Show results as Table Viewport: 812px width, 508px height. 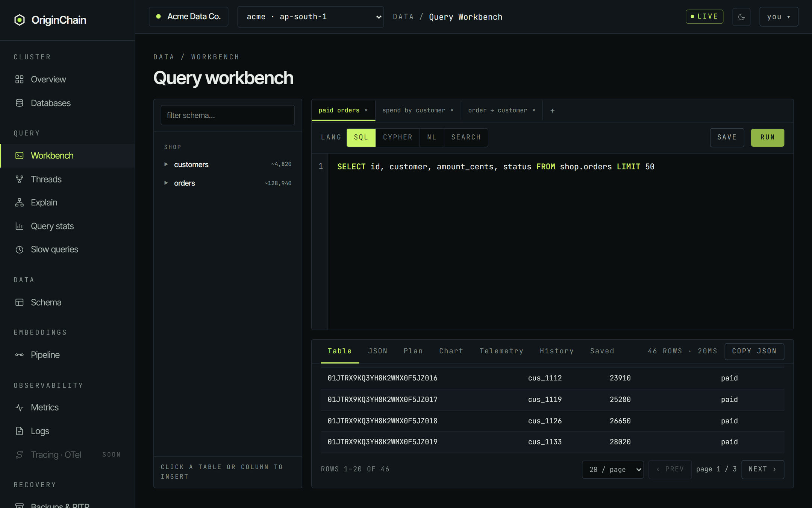pos(339,351)
